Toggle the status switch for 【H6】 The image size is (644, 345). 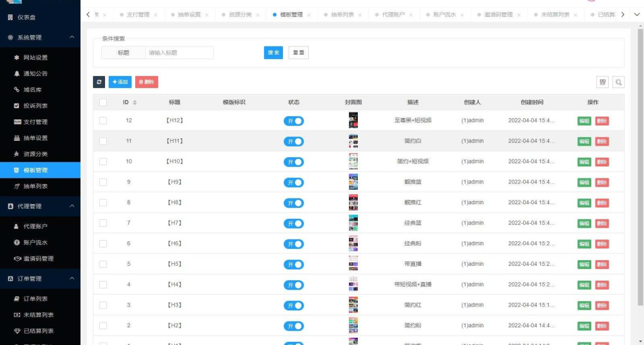pos(294,244)
